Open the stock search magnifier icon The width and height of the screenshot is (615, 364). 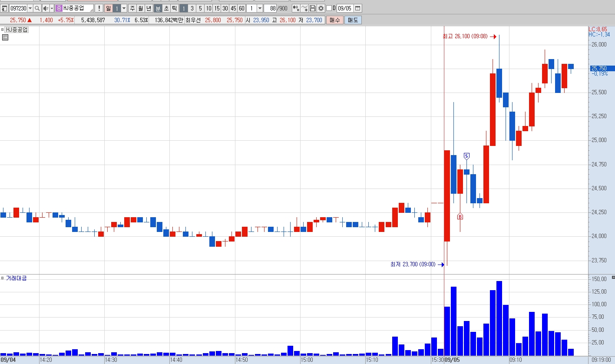pos(37,8)
